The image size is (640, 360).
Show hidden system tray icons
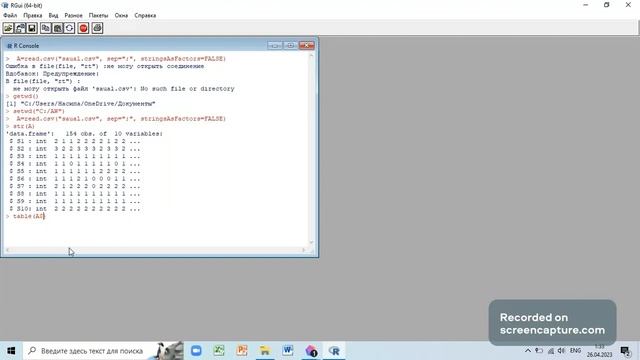[x=528, y=351]
